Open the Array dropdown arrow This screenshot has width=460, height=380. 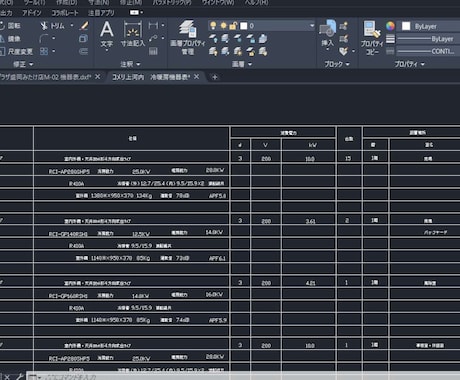[54, 51]
